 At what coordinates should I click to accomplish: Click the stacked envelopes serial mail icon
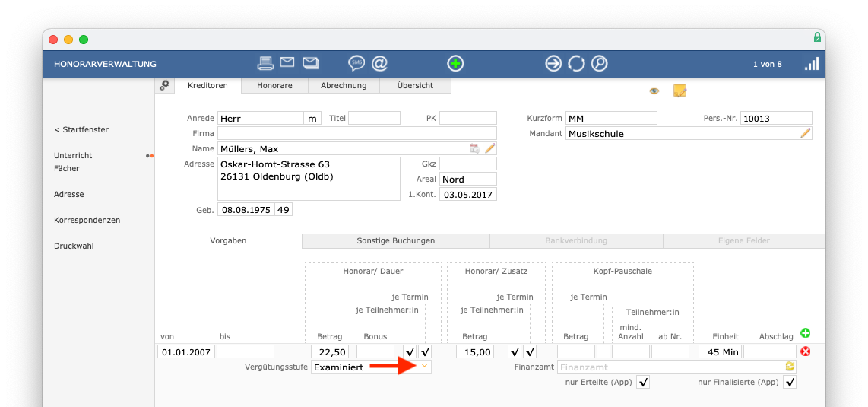pyautogui.click(x=311, y=63)
